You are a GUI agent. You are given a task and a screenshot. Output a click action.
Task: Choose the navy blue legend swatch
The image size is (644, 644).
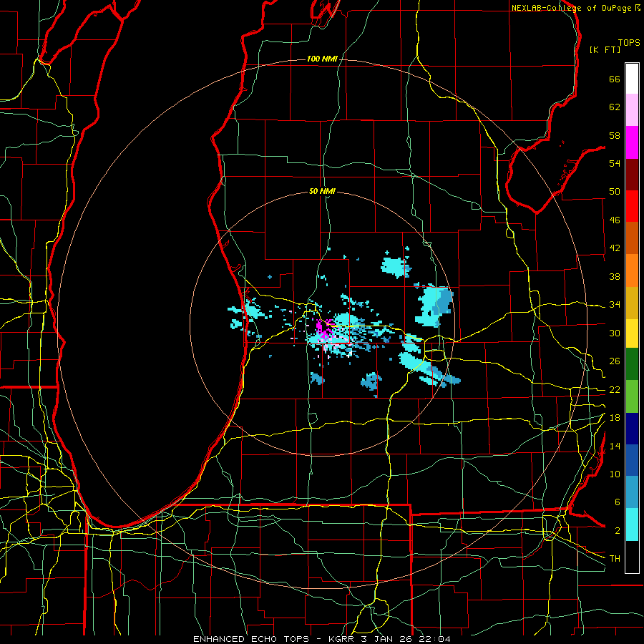[632, 429]
